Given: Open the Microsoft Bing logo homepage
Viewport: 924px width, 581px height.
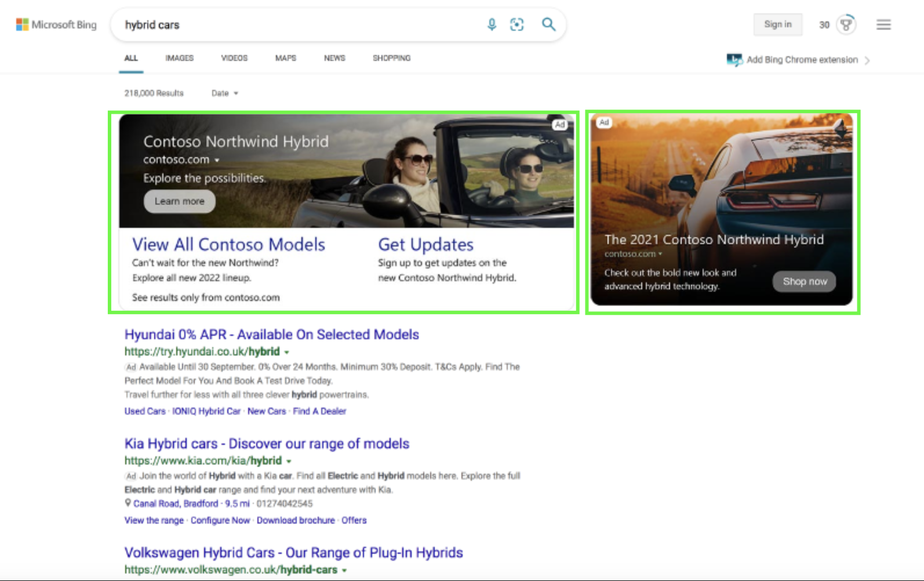Looking at the screenshot, I should pyautogui.click(x=56, y=24).
